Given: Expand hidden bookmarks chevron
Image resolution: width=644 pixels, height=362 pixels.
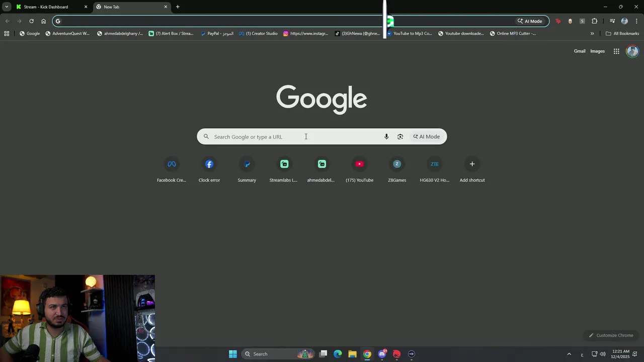Looking at the screenshot, I should click(x=592, y=34).
